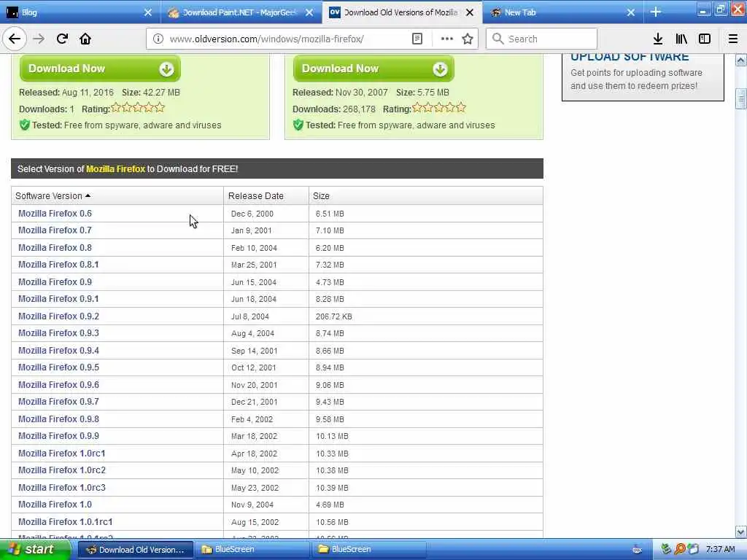Select Download Old Version taskbar button

pos(135,550)
